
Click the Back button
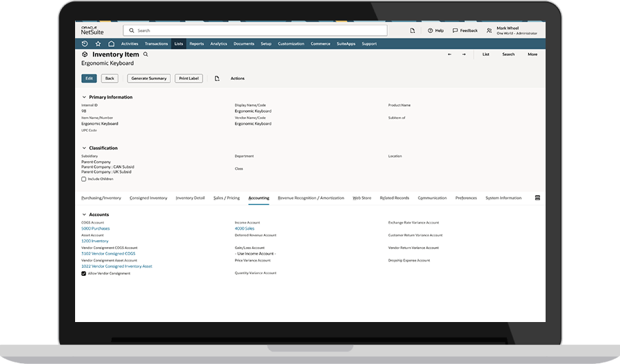(110, 78)
